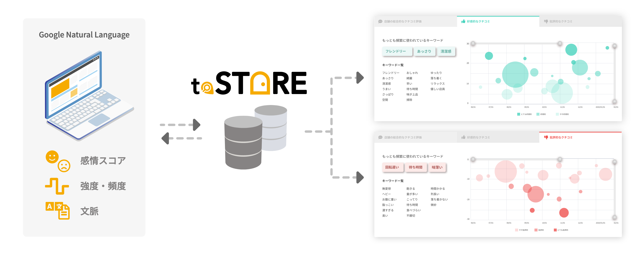Adjust bottom handle of the red chart's vertical slider
The width and height of the screenshot is (644, 255).
click(615, 217)
